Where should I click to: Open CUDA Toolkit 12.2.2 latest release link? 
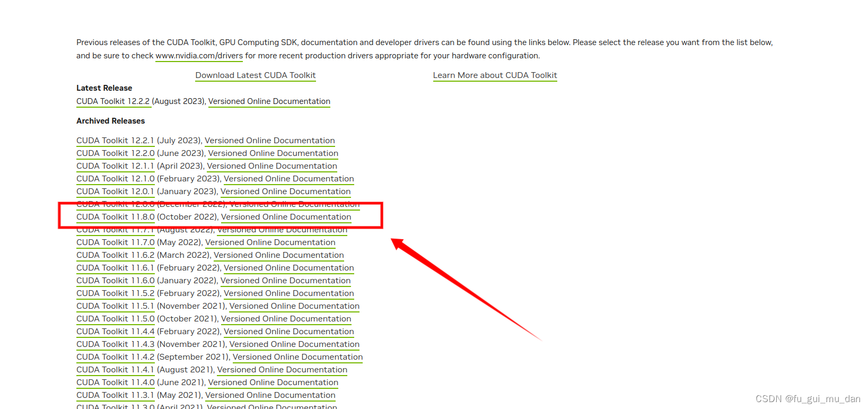point(113,101)
